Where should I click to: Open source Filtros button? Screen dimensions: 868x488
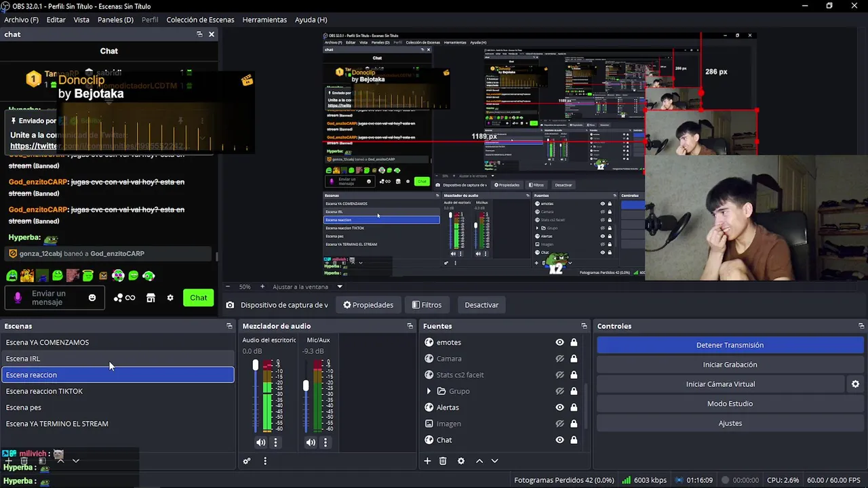427,305
